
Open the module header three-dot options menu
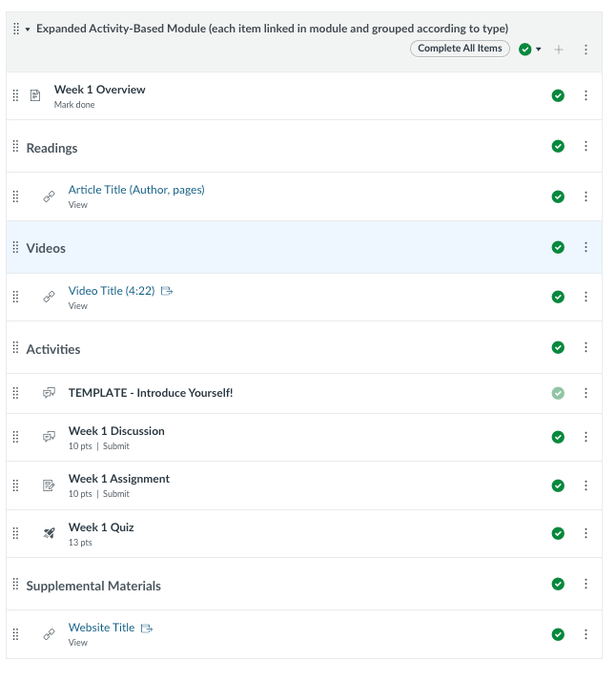(x=585, y=50)
